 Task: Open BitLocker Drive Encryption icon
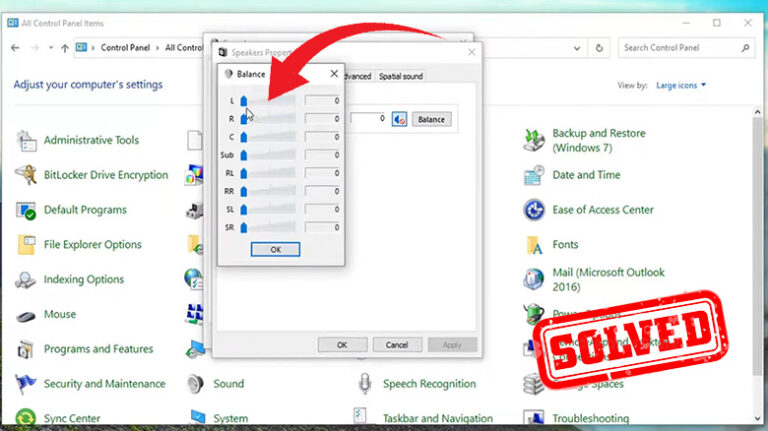pyautogui.click(x=27, y=176)
